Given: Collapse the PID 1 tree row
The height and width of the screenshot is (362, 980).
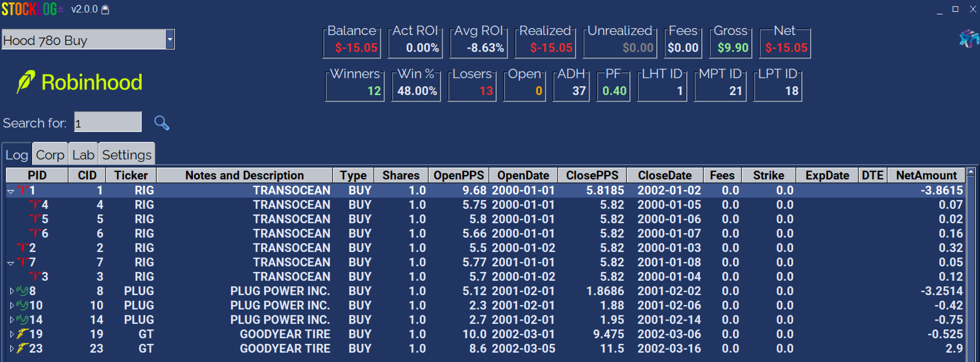Looking at the screenshot, I should click(x=11, y=191).
